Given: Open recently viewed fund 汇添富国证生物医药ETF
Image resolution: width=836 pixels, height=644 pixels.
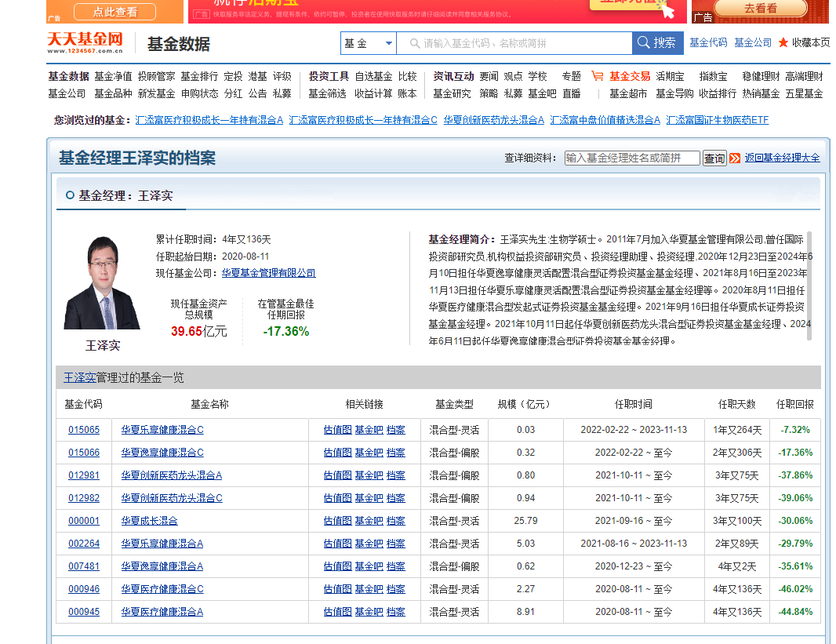Looking at the screenshot, I should click(718, 120).
